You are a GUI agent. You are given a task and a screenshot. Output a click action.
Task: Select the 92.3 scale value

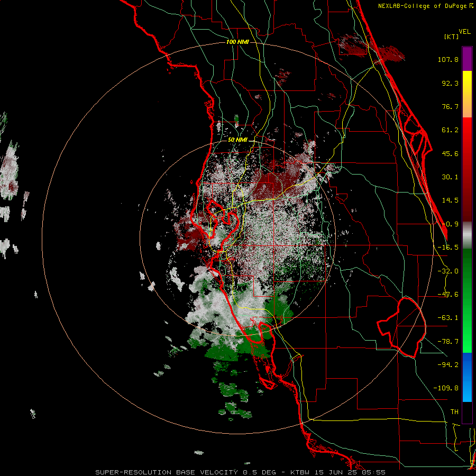pos(450,83)
